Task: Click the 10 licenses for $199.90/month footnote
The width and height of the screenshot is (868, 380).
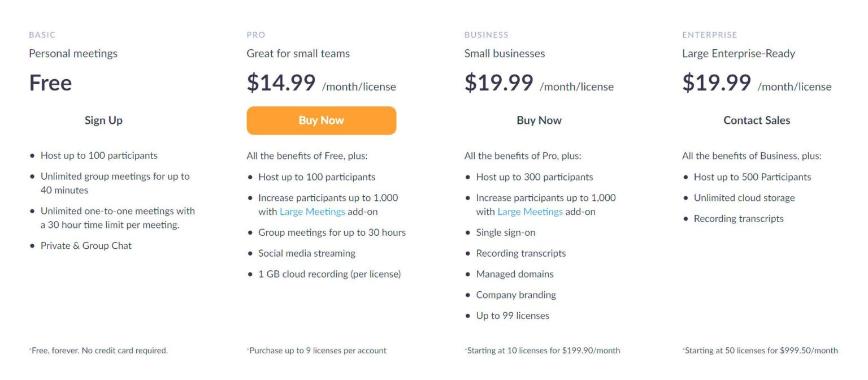Action: point(542,350)
